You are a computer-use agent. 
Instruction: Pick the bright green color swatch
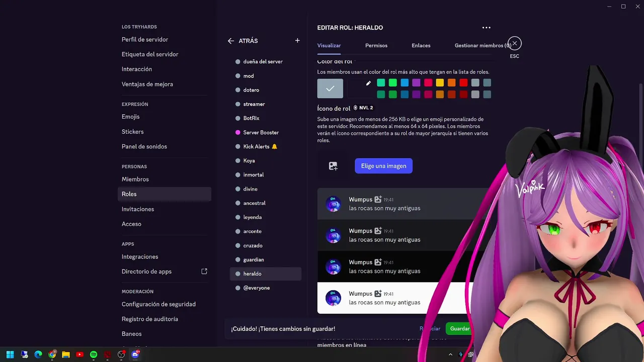tap(393, 82)
